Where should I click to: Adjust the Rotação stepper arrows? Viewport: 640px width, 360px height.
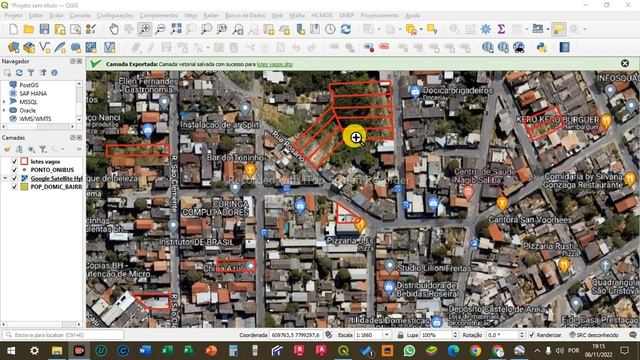pyautogui.click(x=521, y=335)
